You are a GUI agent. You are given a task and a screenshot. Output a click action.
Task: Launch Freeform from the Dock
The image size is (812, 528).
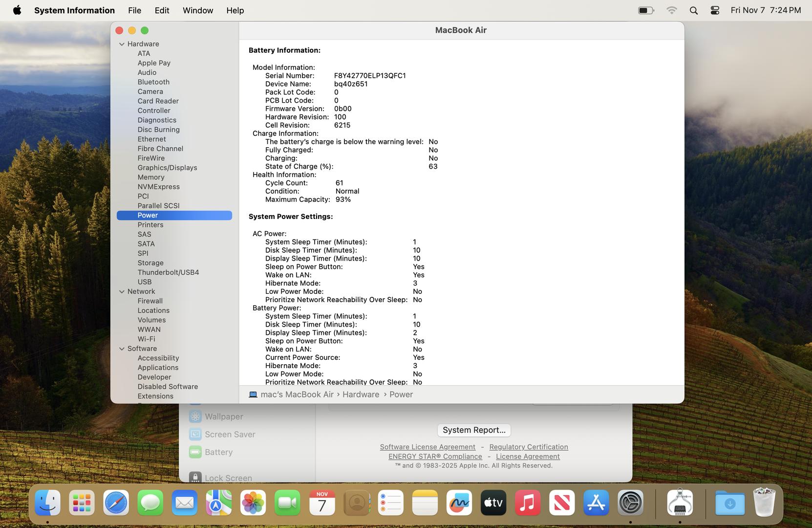[459, 503]
